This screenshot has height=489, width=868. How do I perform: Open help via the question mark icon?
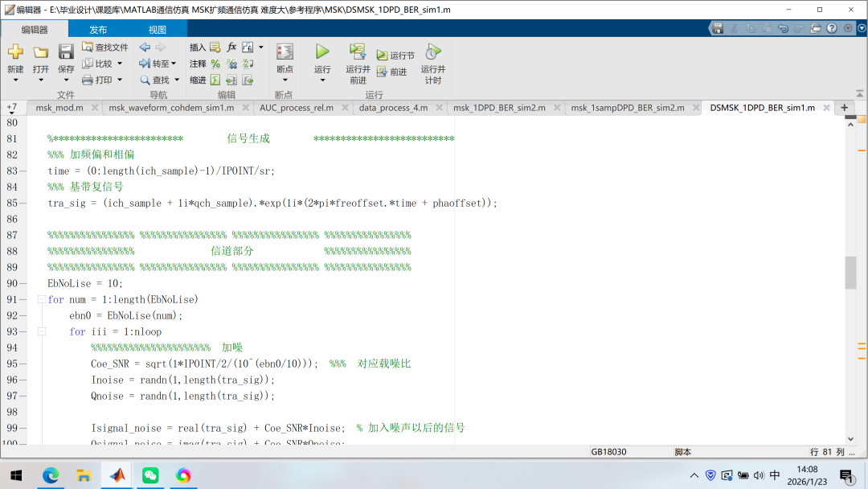click(832, 28)
